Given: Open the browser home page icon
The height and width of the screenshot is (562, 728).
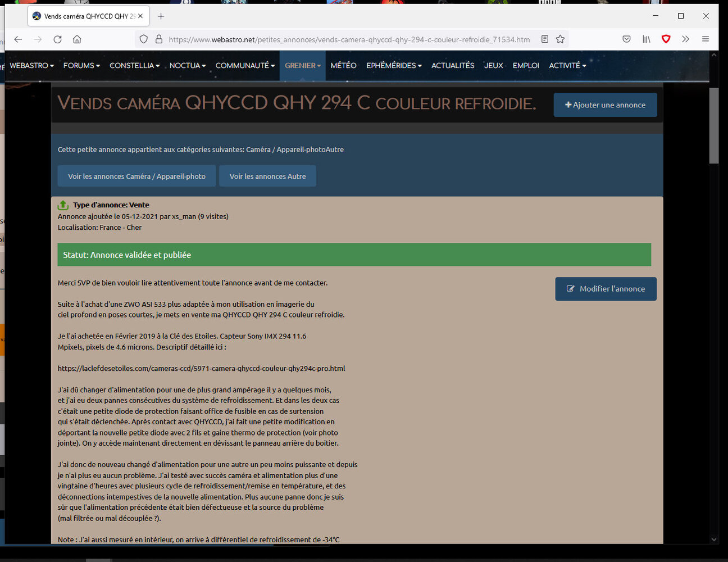Looking at the screenshot, I should coord(77,39).
